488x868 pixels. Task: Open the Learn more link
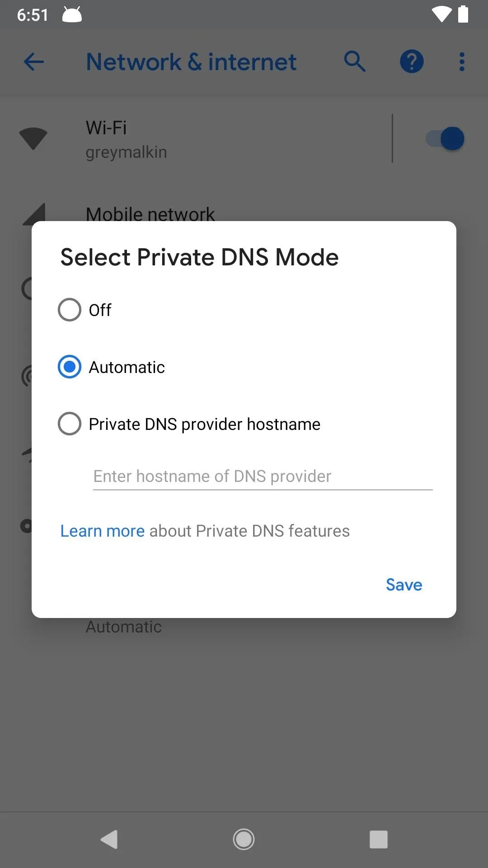[x=103, y=531]
